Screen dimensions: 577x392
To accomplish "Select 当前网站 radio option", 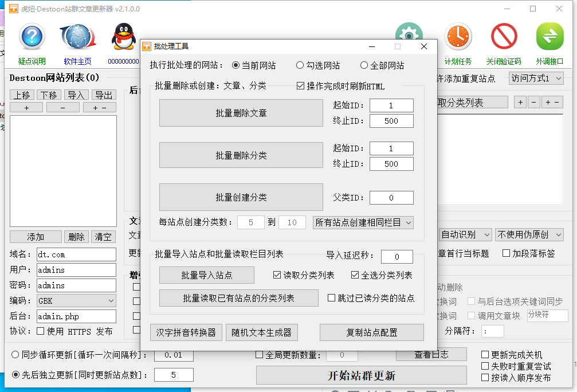I will point(236,65).
